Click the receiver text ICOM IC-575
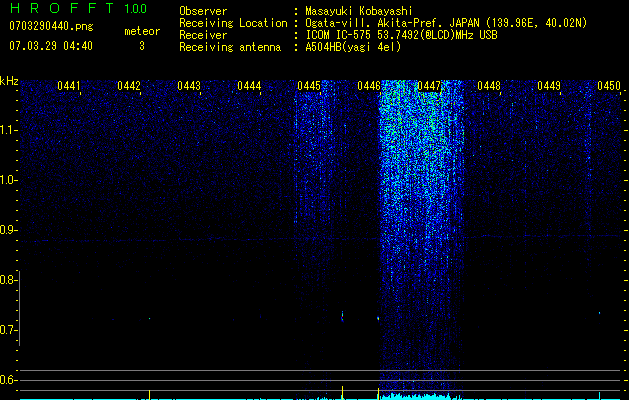The height and width of the screenshot is (400, 629). pos(338,35)
